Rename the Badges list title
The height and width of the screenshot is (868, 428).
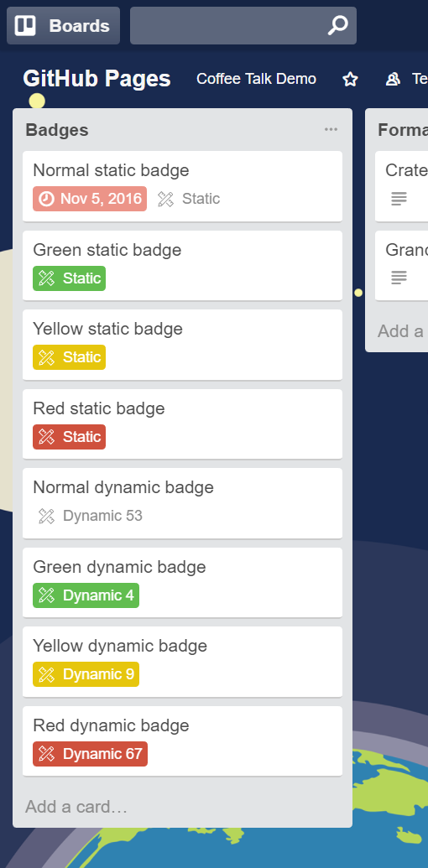click(57, 130)
